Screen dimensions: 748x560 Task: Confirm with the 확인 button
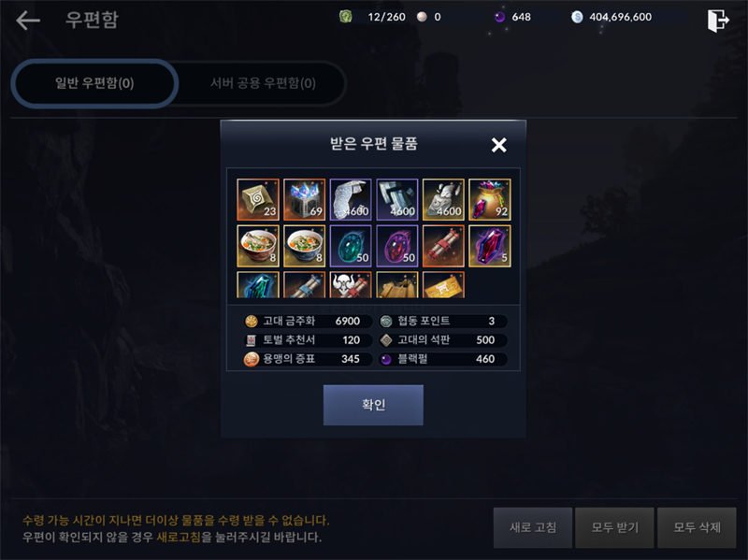(x=373, y=405)
